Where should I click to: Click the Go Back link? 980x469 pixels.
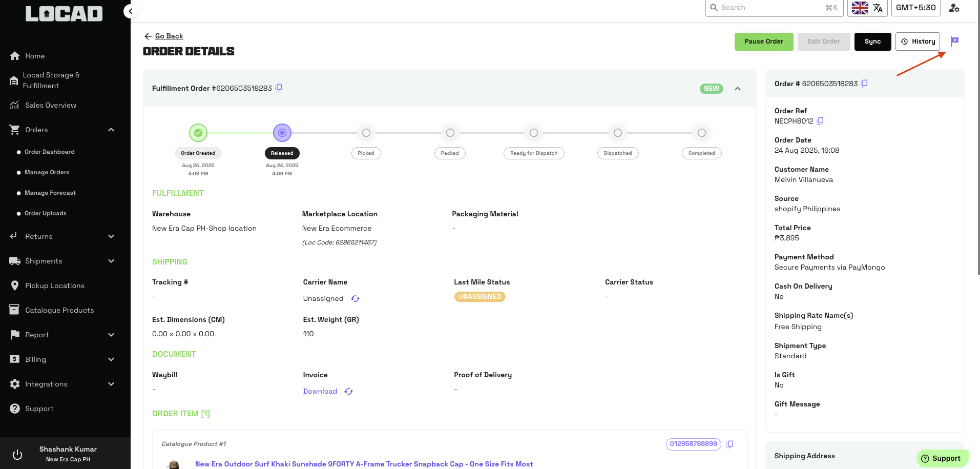click(169, 36)
